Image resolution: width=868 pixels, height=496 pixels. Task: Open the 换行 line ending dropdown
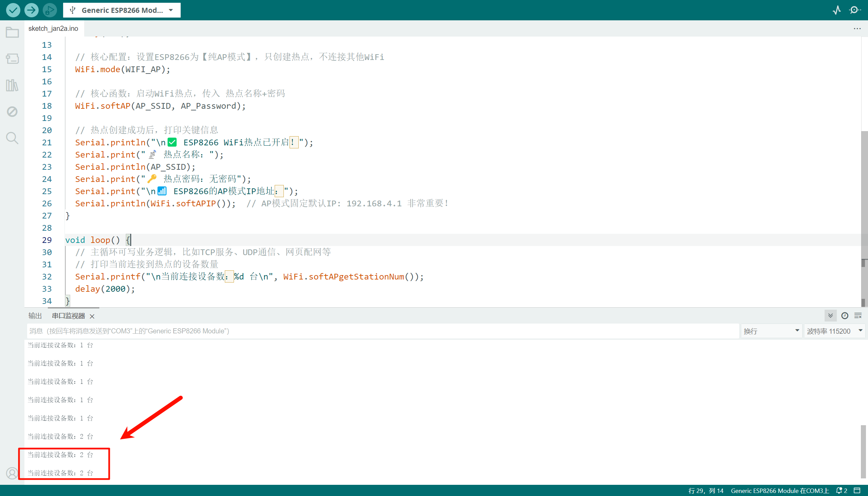click(x=771, y=331)
